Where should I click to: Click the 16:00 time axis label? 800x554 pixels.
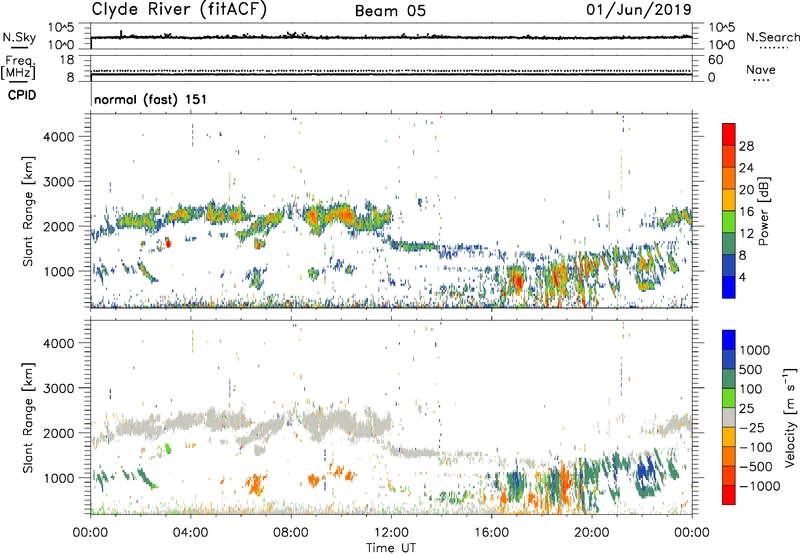491,533
